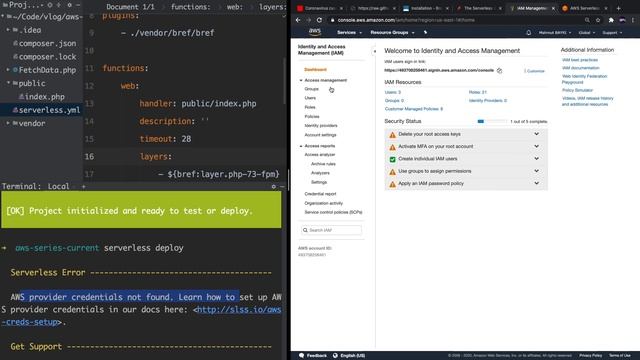Viewport: 640px width, 360px height.
Task: Open composer.json in project tree
Action: [x=44, y=43]
